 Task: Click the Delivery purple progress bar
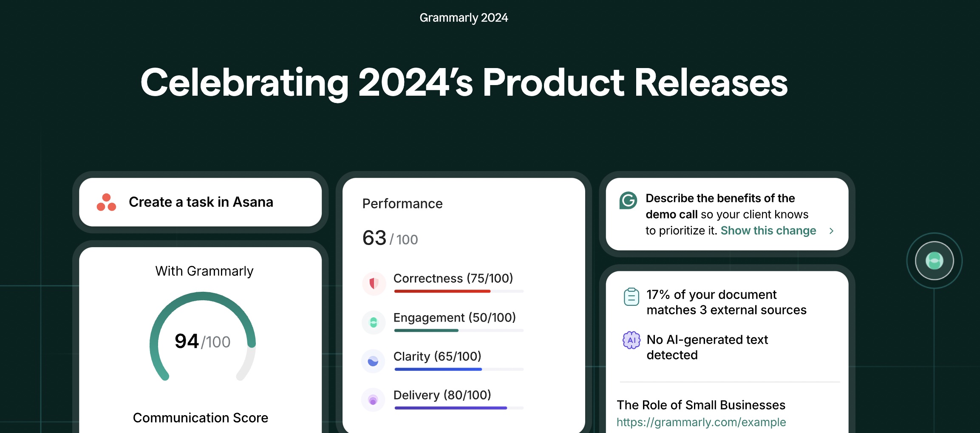point(459,408)
